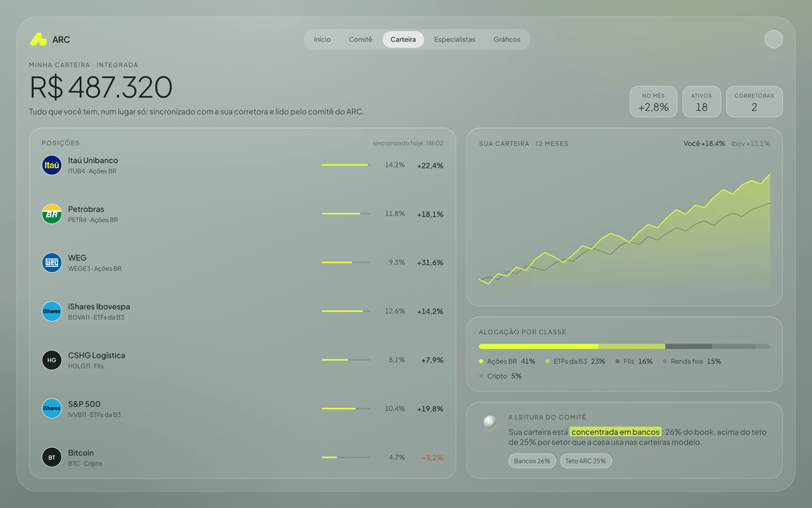812x508 pixels.
Task: Click the allocation by class stacked bar
Action: click(625, 346)
